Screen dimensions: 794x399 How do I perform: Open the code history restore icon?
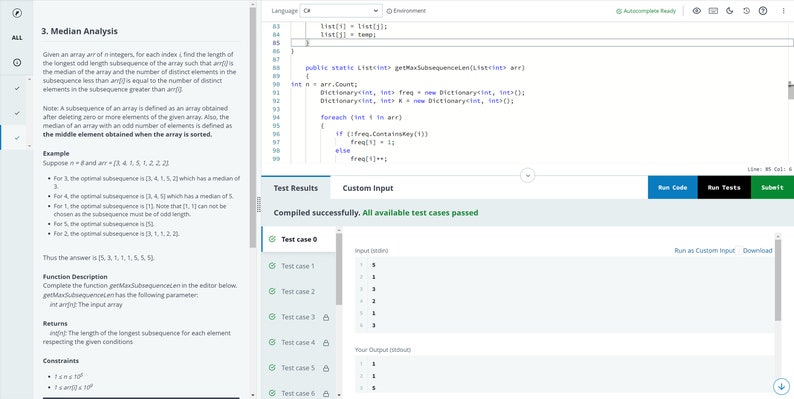(746, 11)
